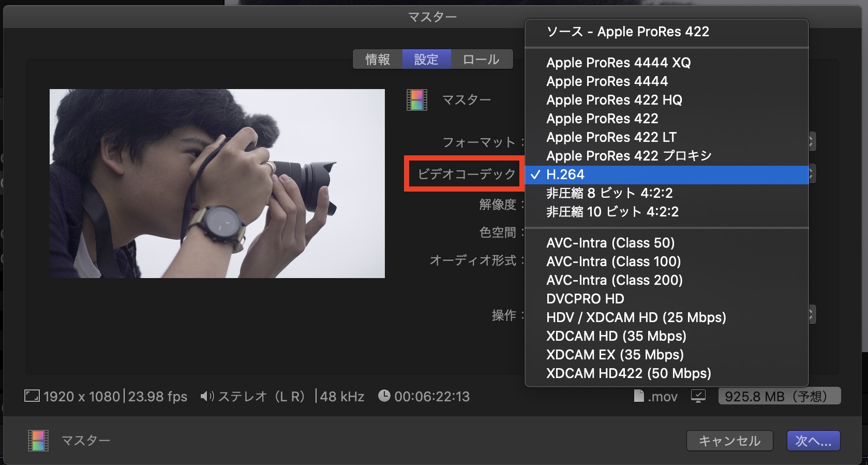The image size is (868, 465).
Task: Click the speaker audio icon in info bar
Action: [207, 396]
